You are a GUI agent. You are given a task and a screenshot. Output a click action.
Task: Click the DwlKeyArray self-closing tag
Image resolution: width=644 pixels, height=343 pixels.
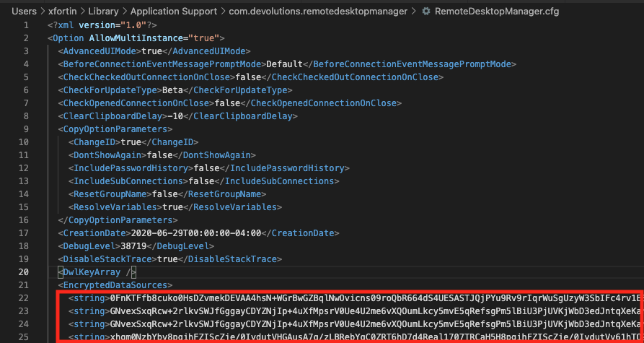click(97, 272)
